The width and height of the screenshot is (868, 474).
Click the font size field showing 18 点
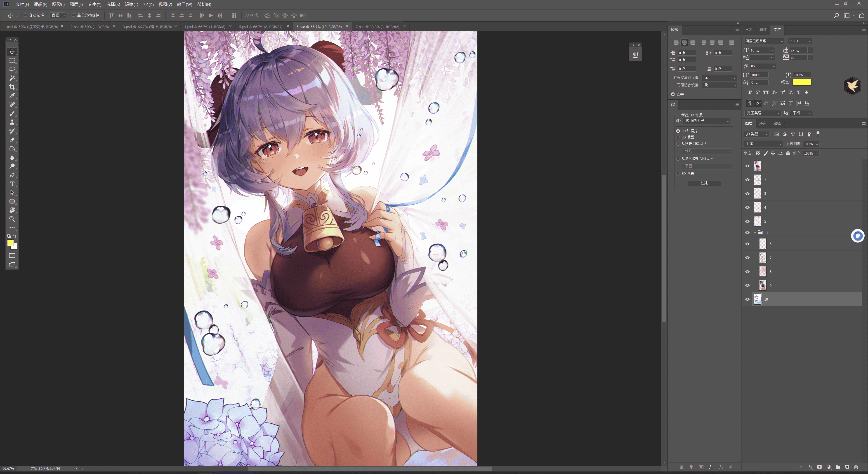pyautogui.click(x=759, y=50)
